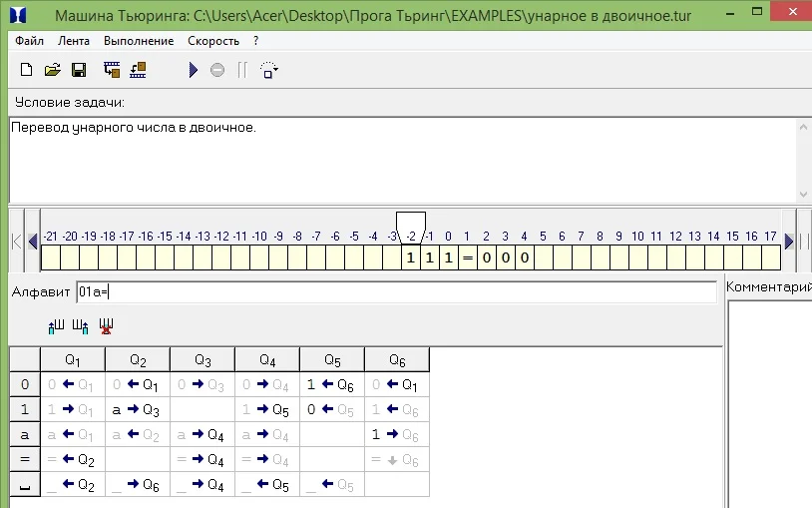This screenshot has width=812, height=508.
Task: Click the scroll-down arrow of the condition box
Action: [x=803, y=195]
